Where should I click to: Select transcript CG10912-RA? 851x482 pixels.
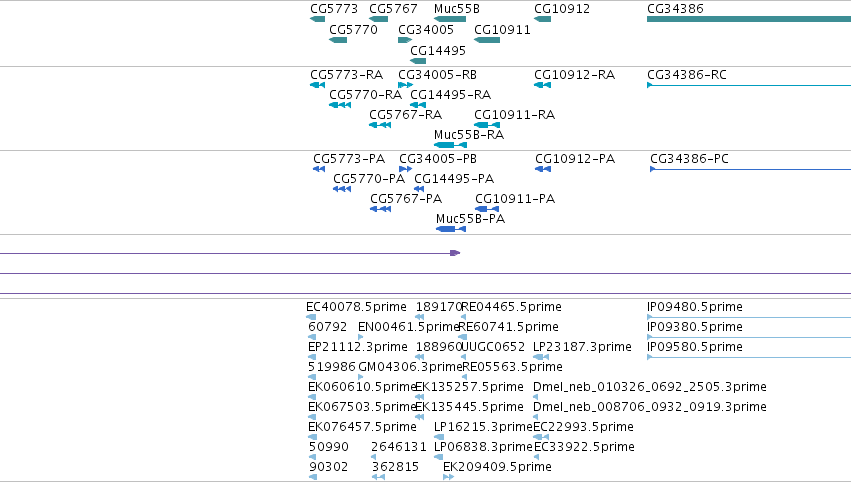[574, 75]
